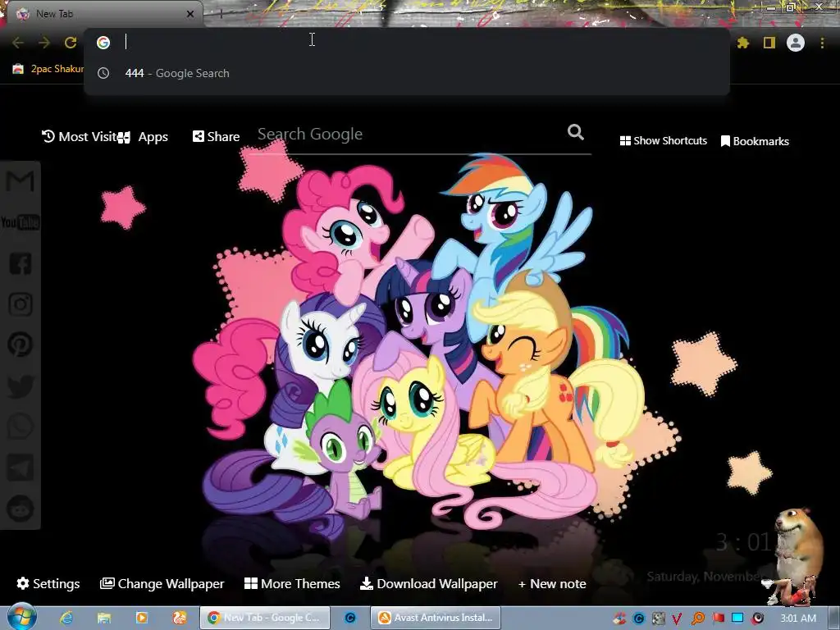Go back with browser back arrow
The height and width of the screenshot is (630, 840).
click(x=18, y=43)
